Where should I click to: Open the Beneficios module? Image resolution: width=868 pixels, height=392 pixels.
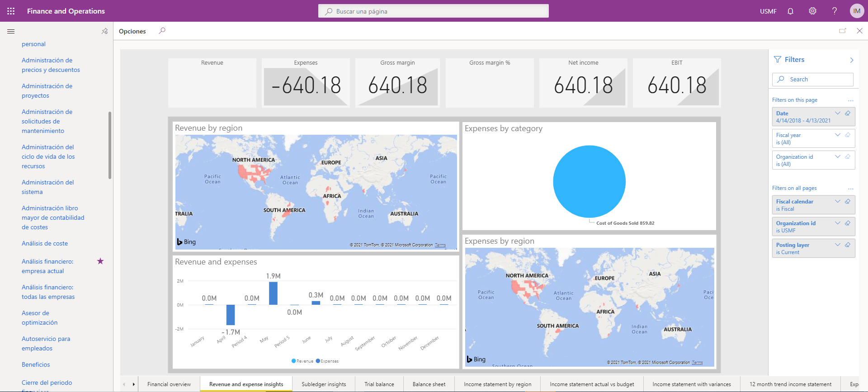[x=36, y=364]
